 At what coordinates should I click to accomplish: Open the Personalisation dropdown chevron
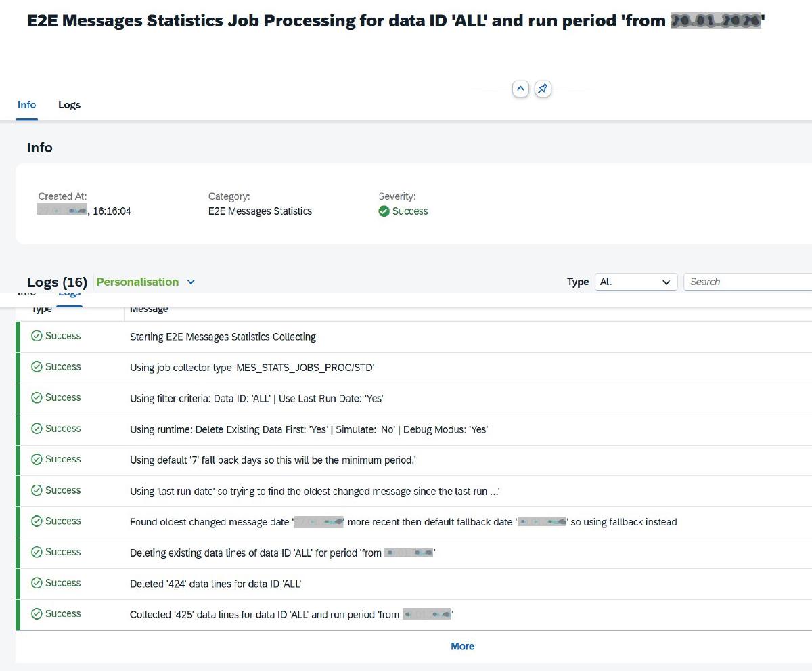tap(191, 282)
